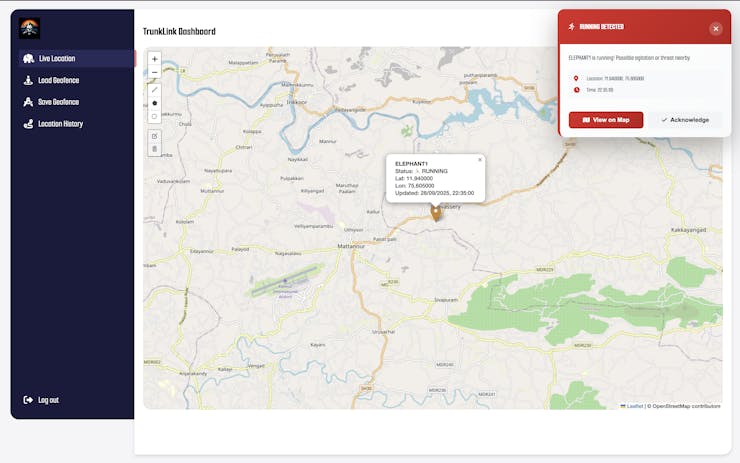The image size is (740, 463).
Task: Click the Log out arrow icon
Action: click(x=28, y=400)
